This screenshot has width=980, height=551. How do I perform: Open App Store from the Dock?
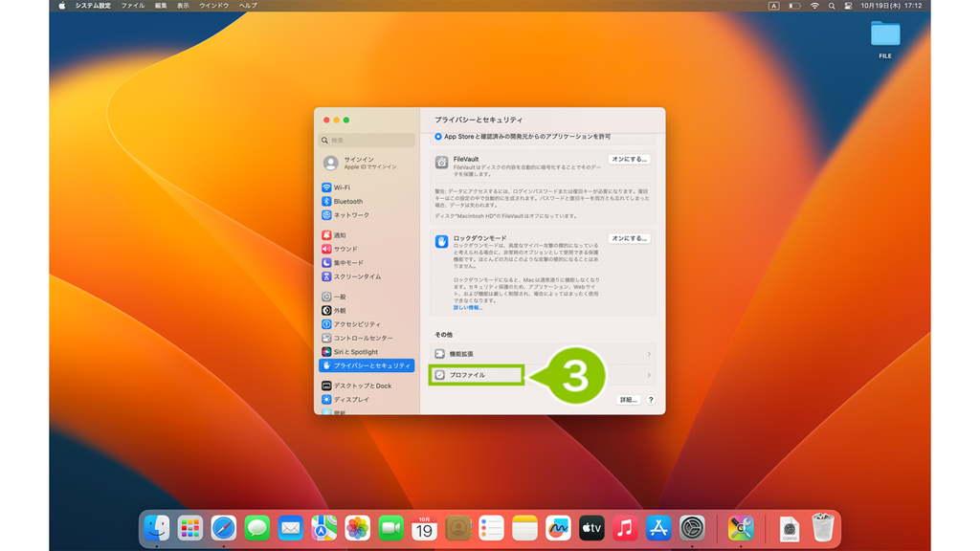658,528
